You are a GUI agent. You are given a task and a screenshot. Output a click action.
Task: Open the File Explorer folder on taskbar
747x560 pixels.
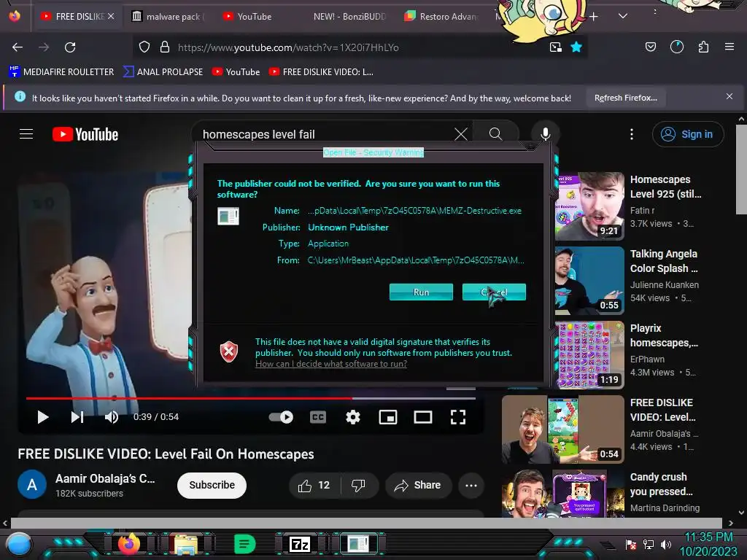[186, 544]
